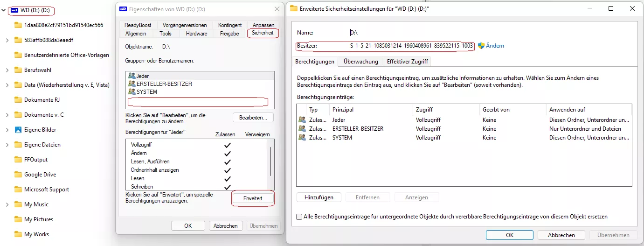Click group icon beside SYSTEM in properties list
Viewport: 644px width, 246px height.
point(132,92)
